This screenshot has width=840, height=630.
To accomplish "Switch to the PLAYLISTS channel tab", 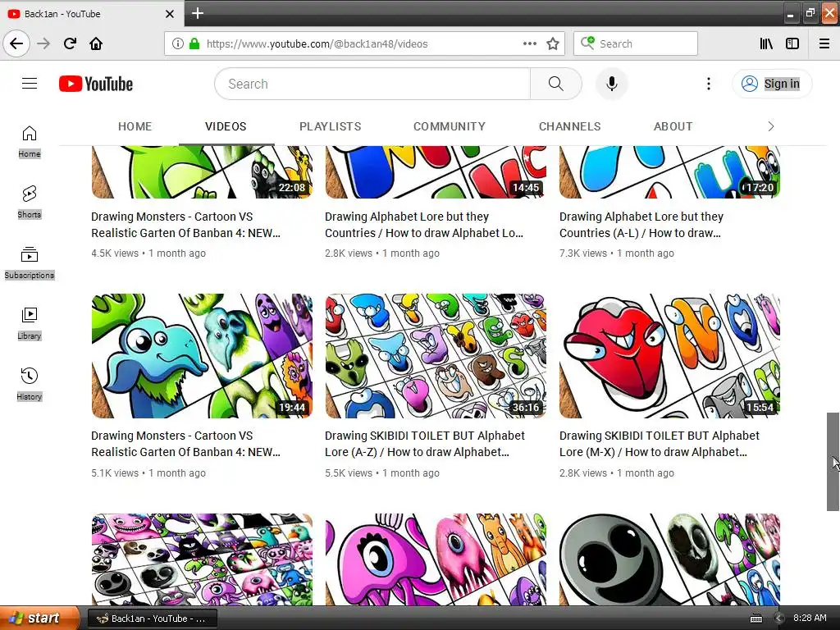I will pyautogui.click(x=330, y=126).
